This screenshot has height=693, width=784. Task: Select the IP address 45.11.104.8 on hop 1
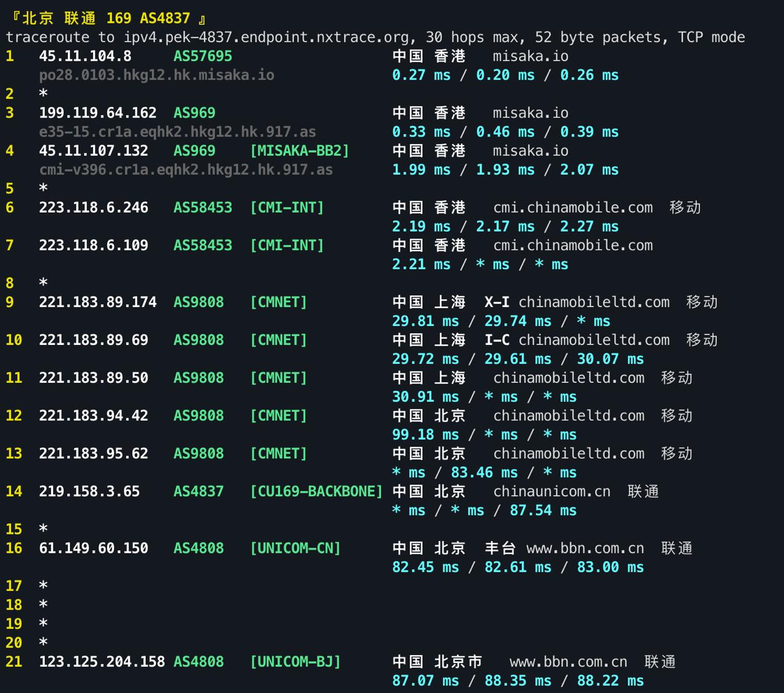click(85, 56)
